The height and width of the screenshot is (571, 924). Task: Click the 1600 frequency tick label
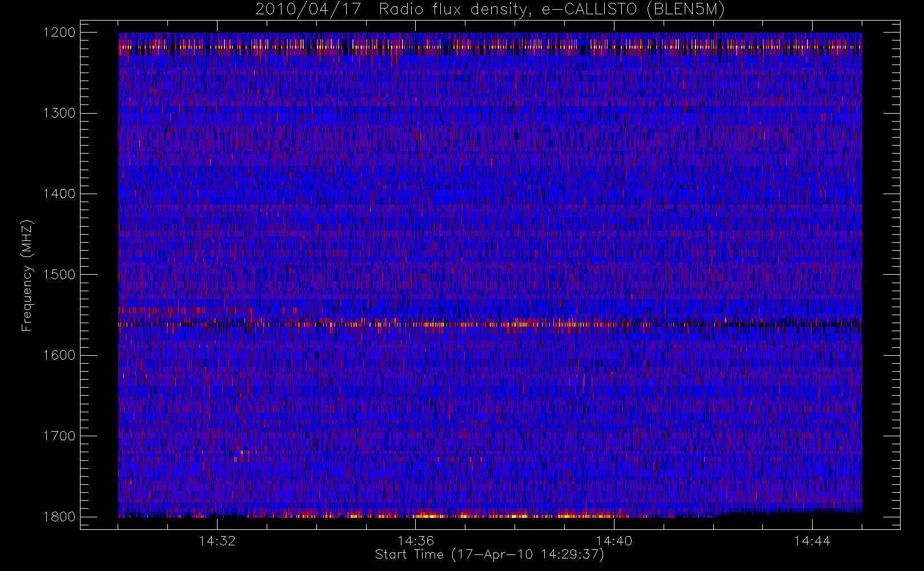pyautogui.click(x=59, y=355)
